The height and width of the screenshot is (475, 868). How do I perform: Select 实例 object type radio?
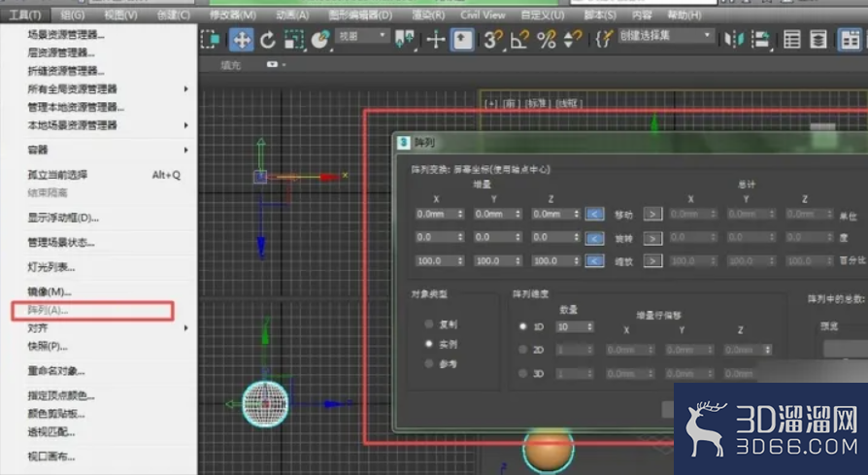[428, 344]
